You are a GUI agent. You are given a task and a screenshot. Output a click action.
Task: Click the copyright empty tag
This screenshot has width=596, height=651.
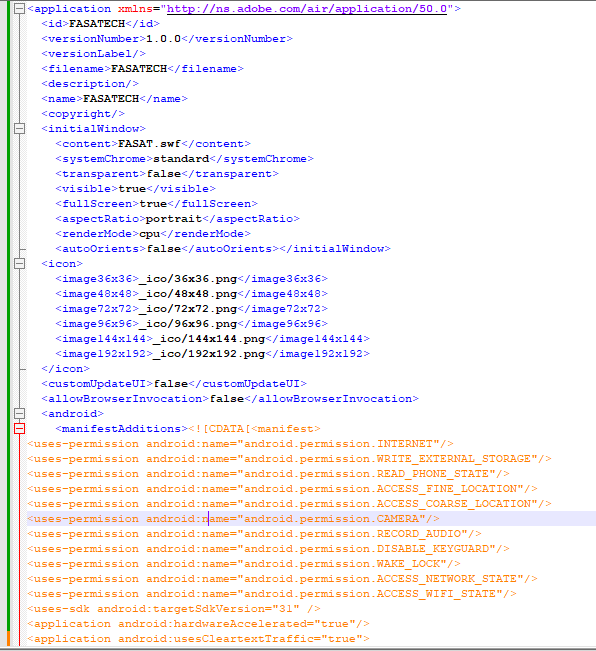(x=83, y=114)
